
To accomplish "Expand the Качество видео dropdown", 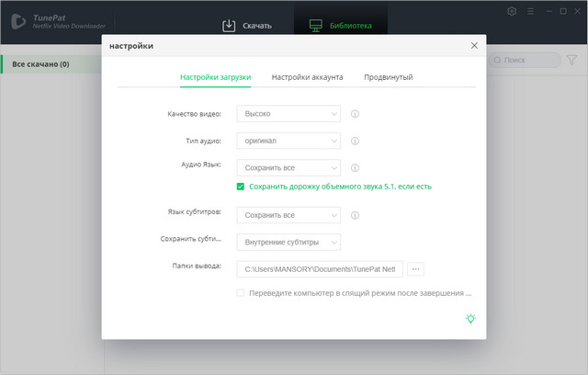I will [288, 114].
